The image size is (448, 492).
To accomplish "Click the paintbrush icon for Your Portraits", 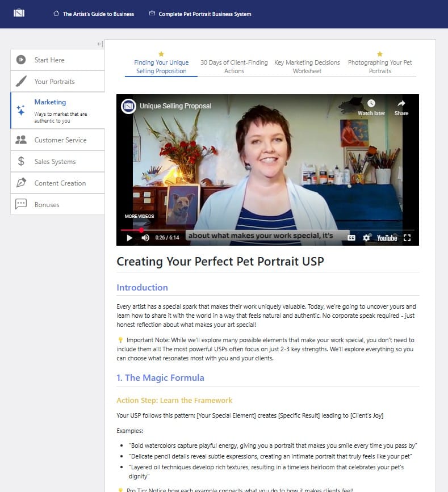I will coord(21,81).
